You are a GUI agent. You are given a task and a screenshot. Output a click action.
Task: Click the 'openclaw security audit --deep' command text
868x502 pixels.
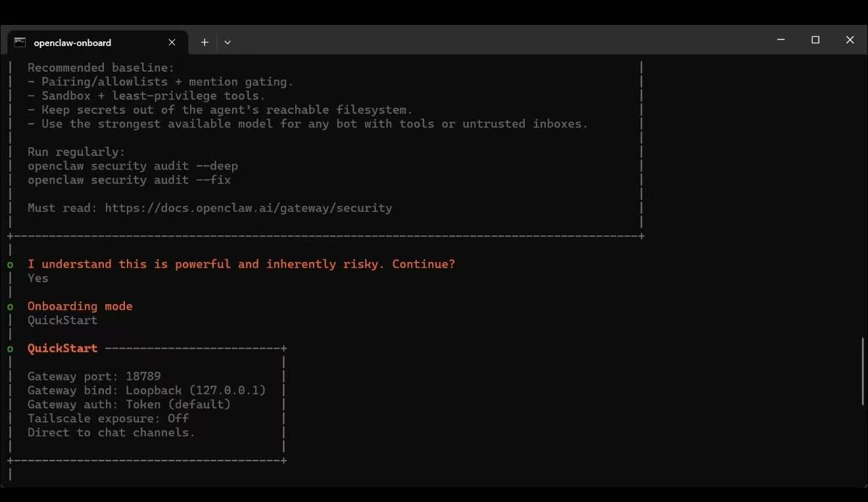click(133, 166)
